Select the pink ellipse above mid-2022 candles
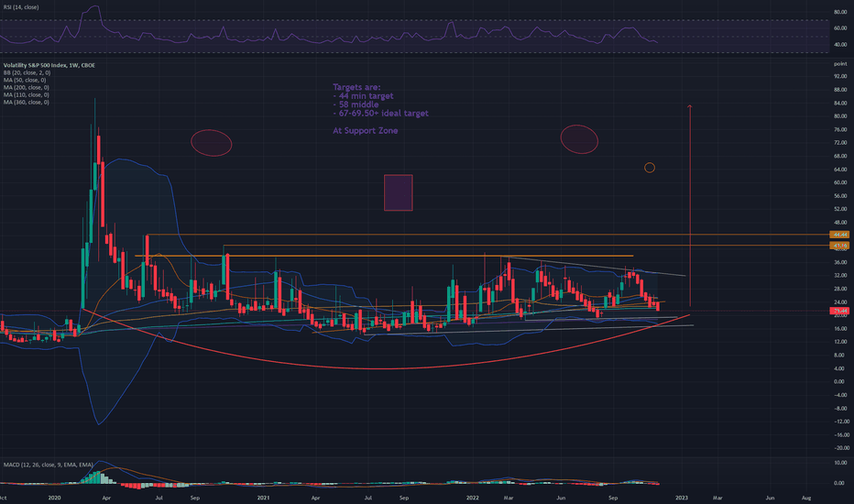Viewport: 854px width, 504px height. click(x=579, y=139)
